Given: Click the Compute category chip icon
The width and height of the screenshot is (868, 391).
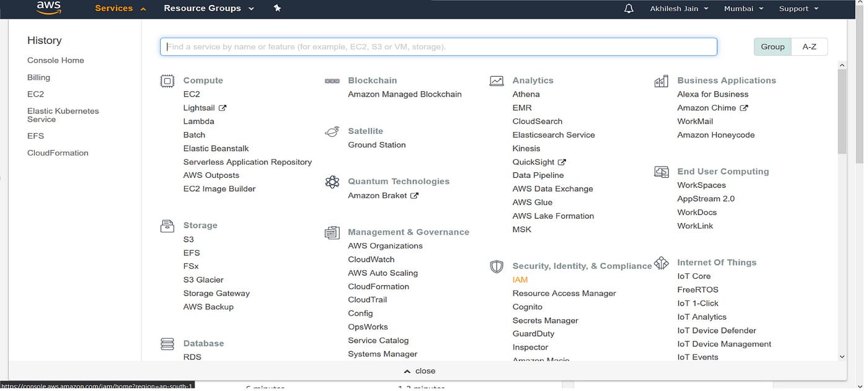Looking at the screenshot, I should 167,81.
